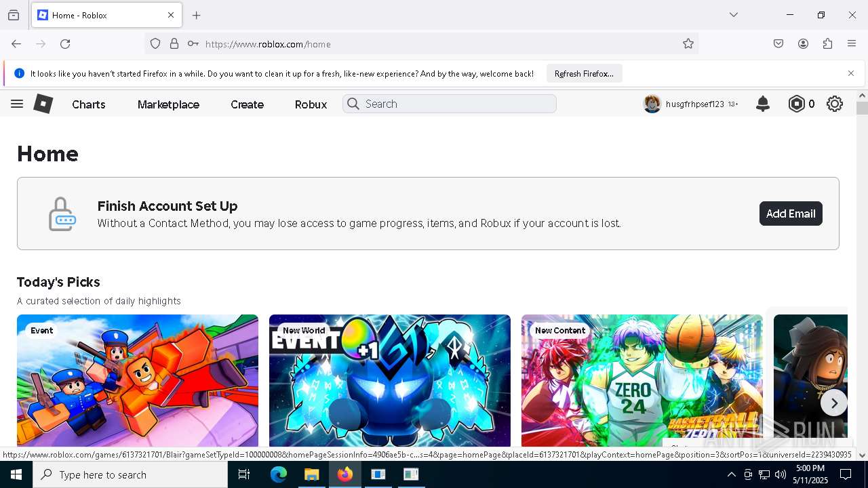Image resolution: width=868 pixels, height=488 pixels.
Task: Click the user avatar husgfrhpsef123
Action: click(x=652, y=104)
